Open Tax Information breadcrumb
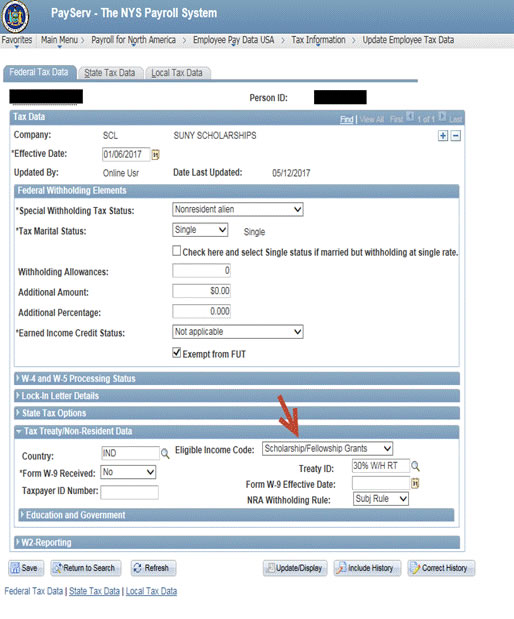 [318, 40]
